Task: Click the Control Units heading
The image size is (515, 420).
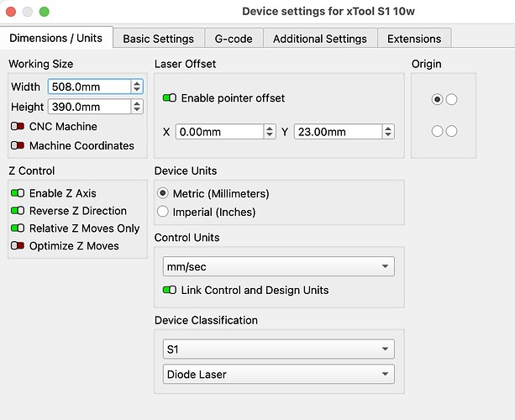Action: tap(187, 238)
